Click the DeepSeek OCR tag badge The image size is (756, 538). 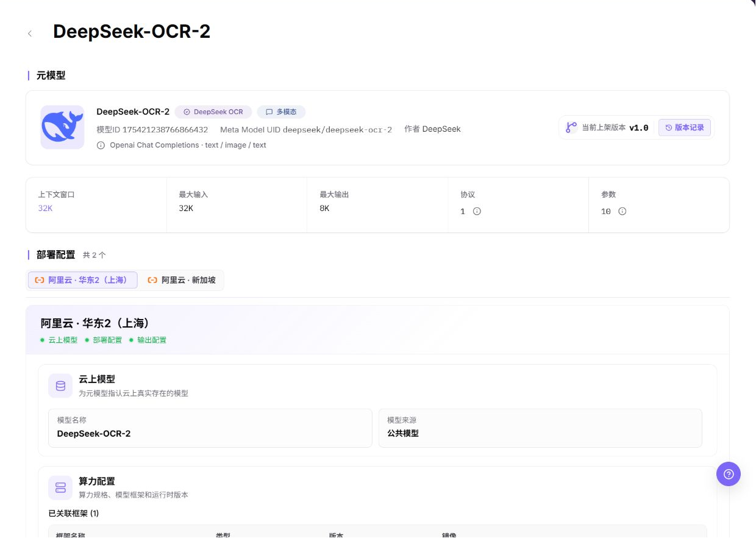213,112
